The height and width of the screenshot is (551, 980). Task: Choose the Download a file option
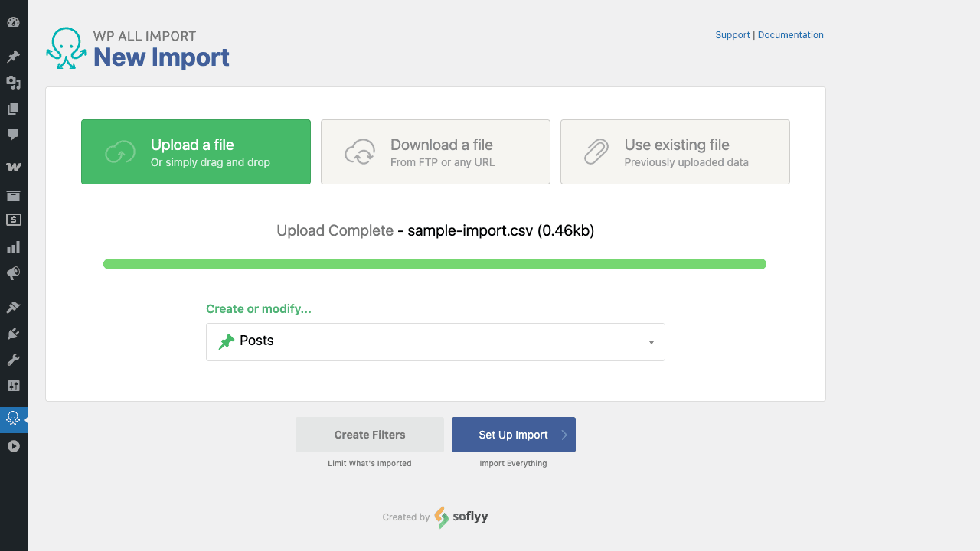pyautogui.click(x=436, y=152)
